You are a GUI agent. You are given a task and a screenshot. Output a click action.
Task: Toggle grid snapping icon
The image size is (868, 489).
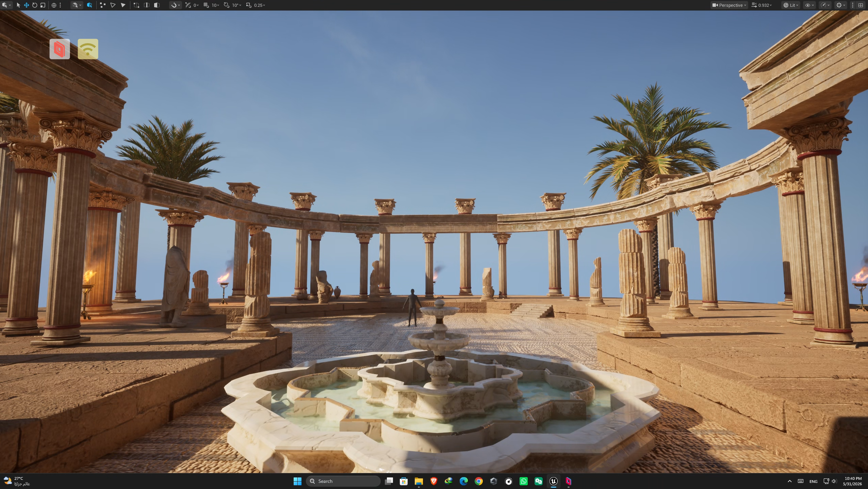206,5
